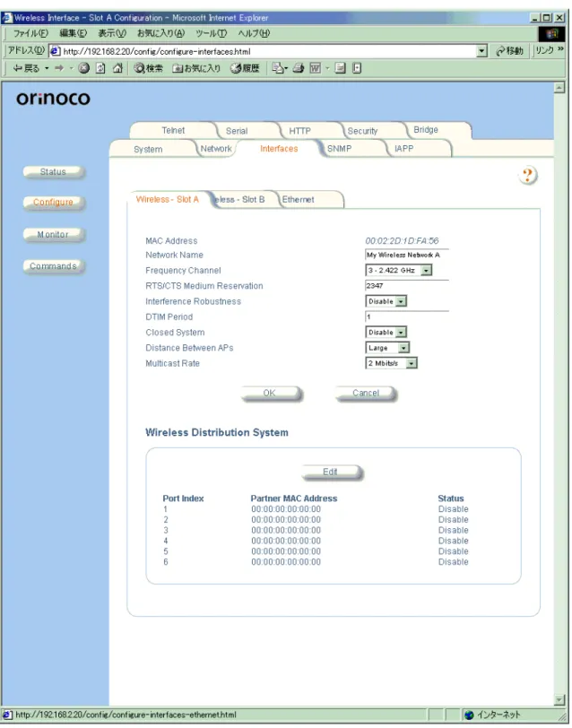The image size is (572, 728).
Task: Open the Favorites (お気に入り) menu in the menu bar
Action: click(160, 33)
